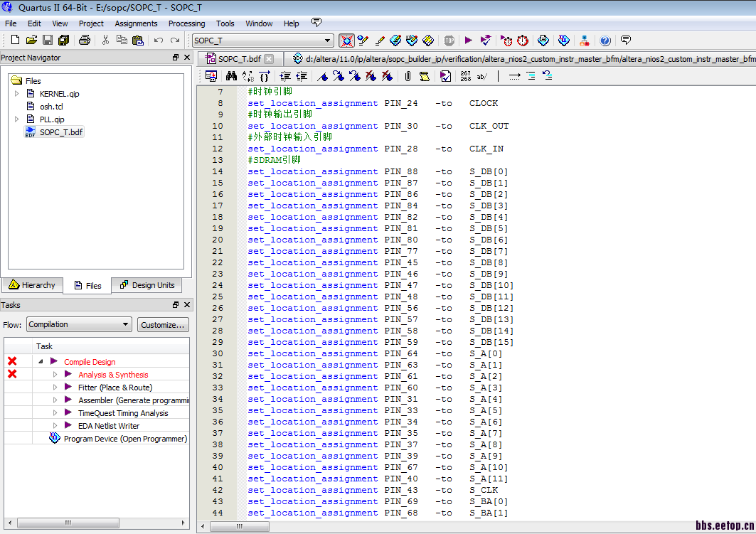This screenshot has width=756, height=534.
Task: Toggle line numbers with the 267/268 icon
Action: [x=466, y=76]
